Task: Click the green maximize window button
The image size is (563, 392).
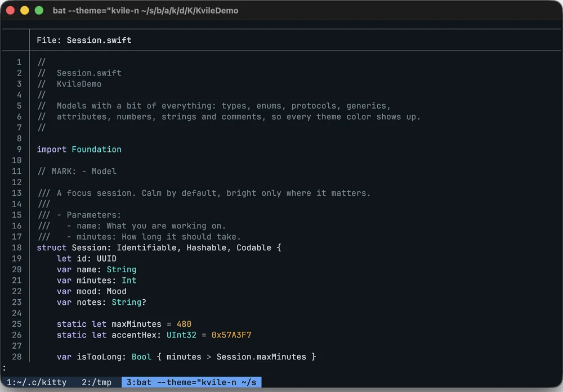Action: pyautogui.click(x=39, y=10)
